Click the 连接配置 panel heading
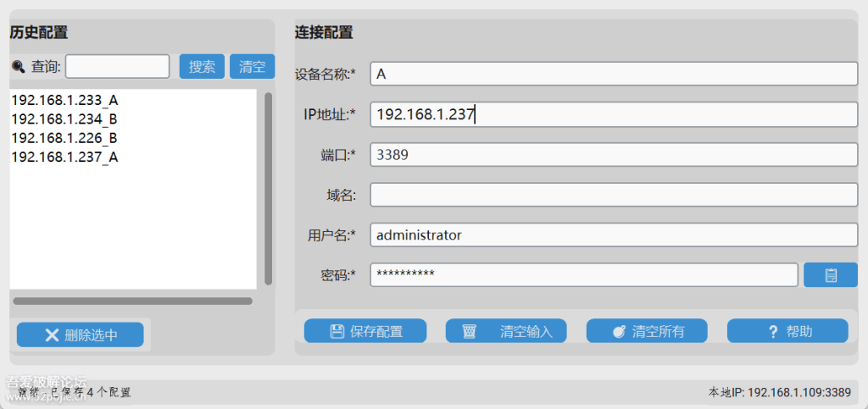 [324, 33]
